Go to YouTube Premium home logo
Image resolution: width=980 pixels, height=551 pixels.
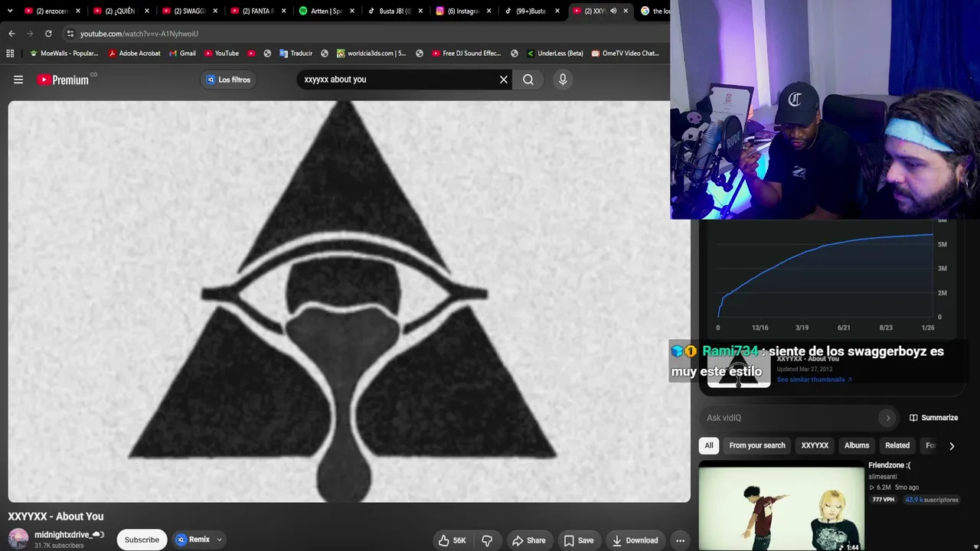(64, 80)
